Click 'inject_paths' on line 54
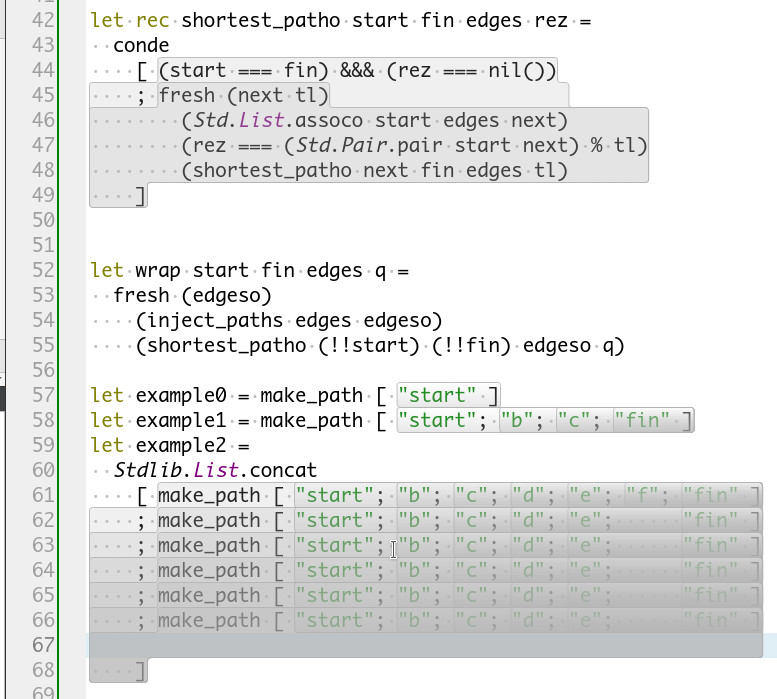Screen dimensions: 777x699 click(215, 321)
